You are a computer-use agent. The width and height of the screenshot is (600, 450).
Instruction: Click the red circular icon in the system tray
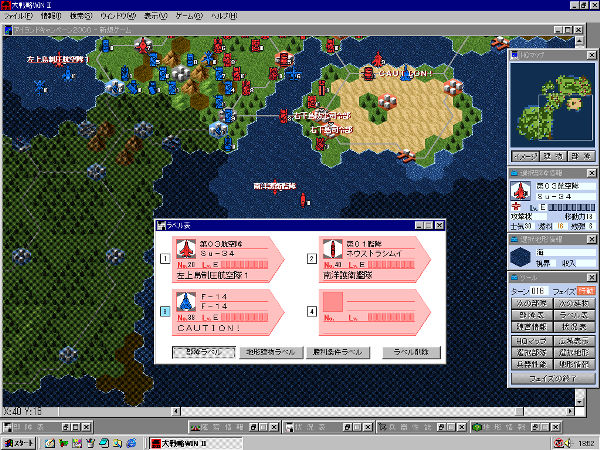[559, 443]
